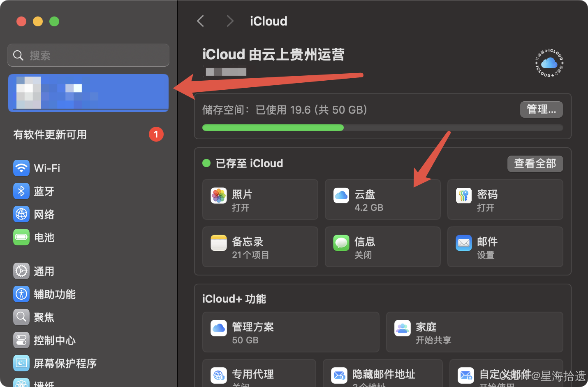Open the 云盘 4.2 GB card
The height and width of the screenshot is (387, 588).
tap(383, 199)
